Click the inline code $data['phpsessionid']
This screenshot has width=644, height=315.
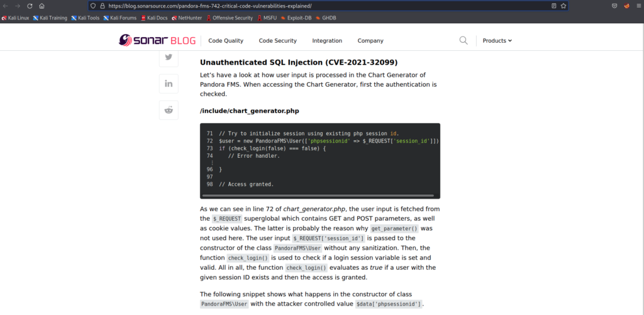pos(389,304)
